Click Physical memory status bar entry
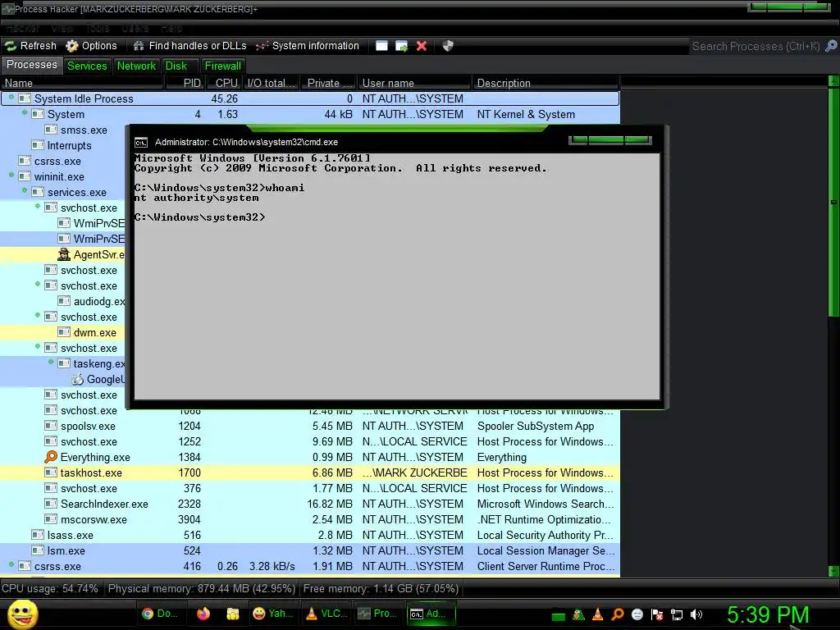This screenshot has width=840, height=630. [202, 589]
